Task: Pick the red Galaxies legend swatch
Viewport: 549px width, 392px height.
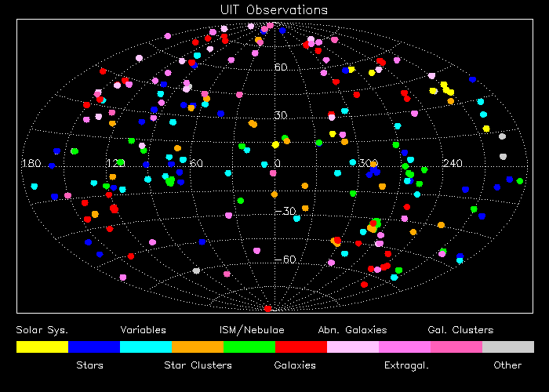Action: point(301,347)
